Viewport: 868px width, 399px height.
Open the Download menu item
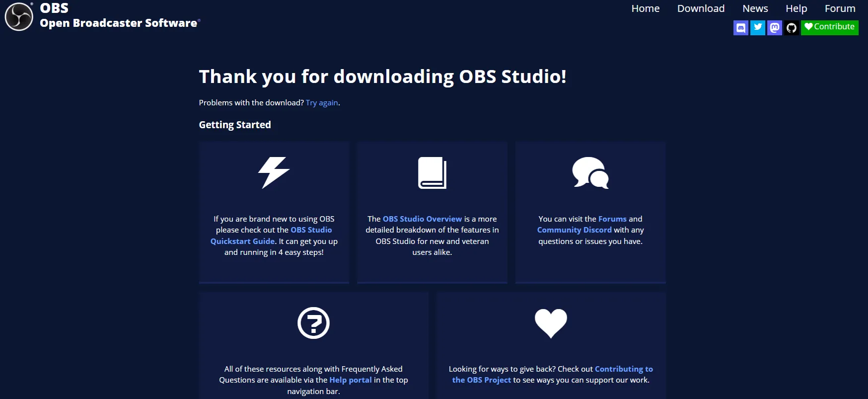point(701,8)
